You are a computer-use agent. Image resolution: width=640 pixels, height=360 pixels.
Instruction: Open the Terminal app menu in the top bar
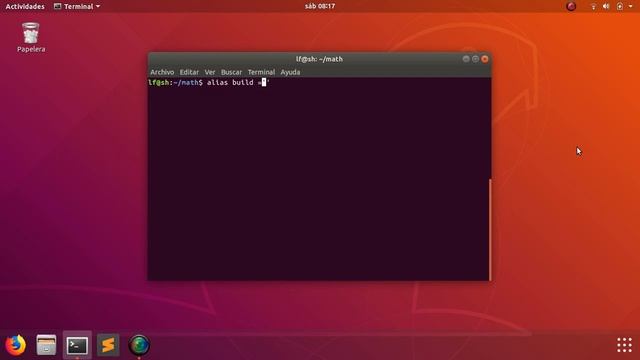[x=77, y=7]
